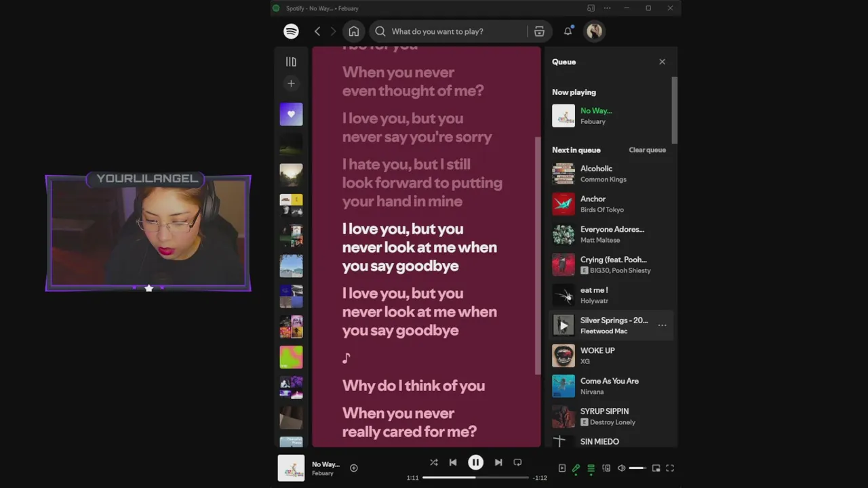
Task: Jump to lyric 'I hate you, but I still look forward'
Action: point(422,182)
